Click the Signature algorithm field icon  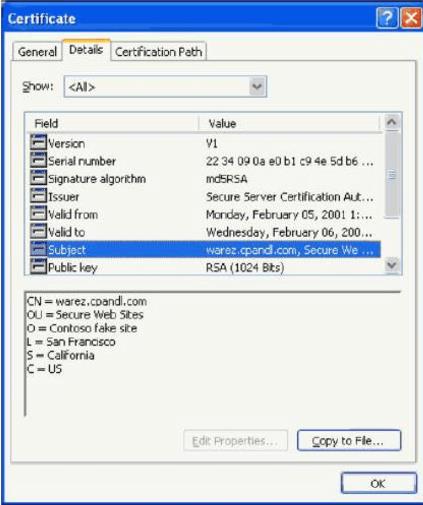click(38, 178)
